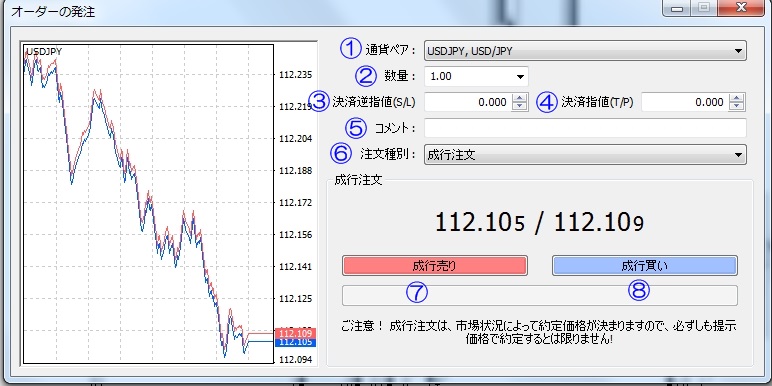Click the blue 112.105 bid price tag

[x=289, y=342]
